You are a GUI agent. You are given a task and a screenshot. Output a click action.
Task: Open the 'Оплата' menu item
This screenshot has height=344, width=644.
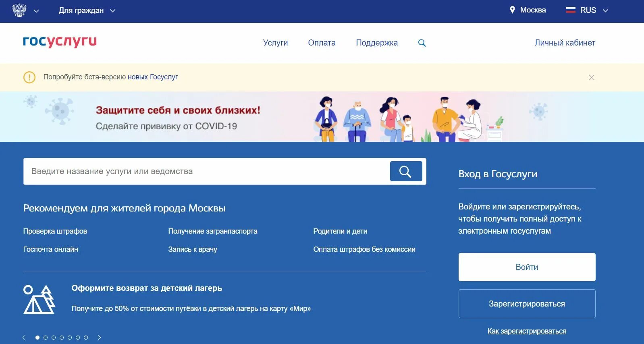tap(322, 43)
